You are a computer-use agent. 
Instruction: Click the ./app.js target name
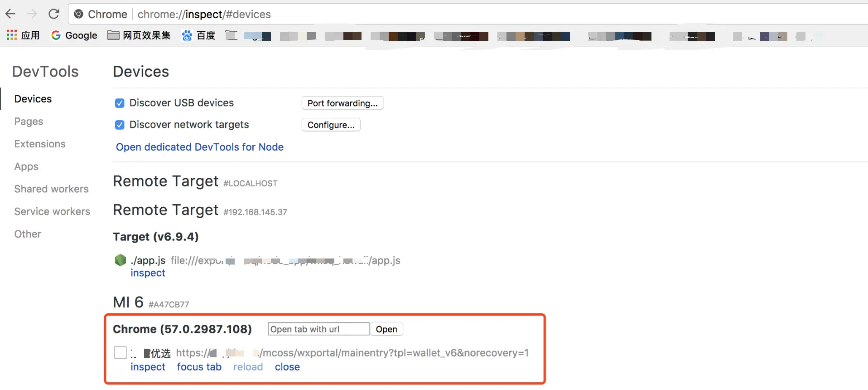click(x=148, y=260)
